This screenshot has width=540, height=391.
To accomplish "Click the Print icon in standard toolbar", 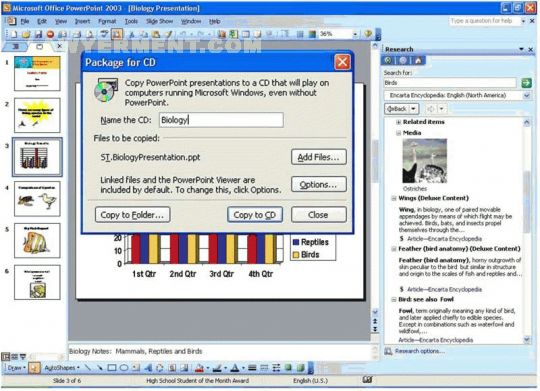I will pyautogui.click(x=77, y=34).
